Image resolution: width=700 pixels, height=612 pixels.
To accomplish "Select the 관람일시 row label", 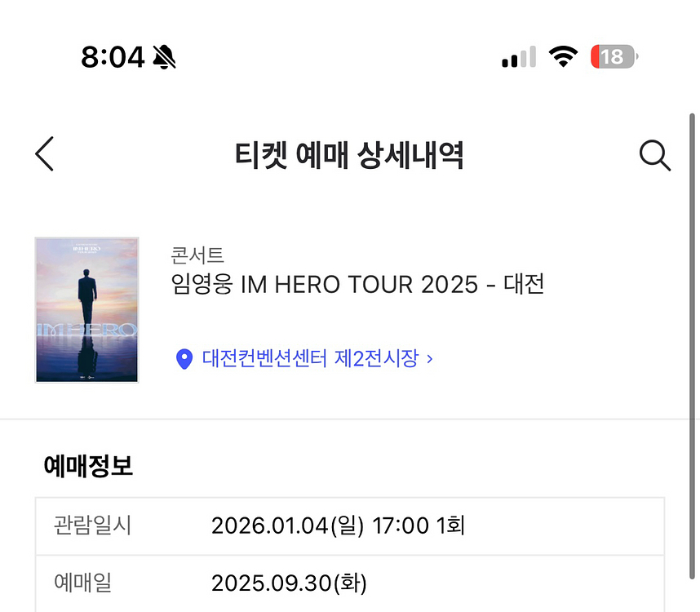I will pyautogui.click(x=92, y=525).
